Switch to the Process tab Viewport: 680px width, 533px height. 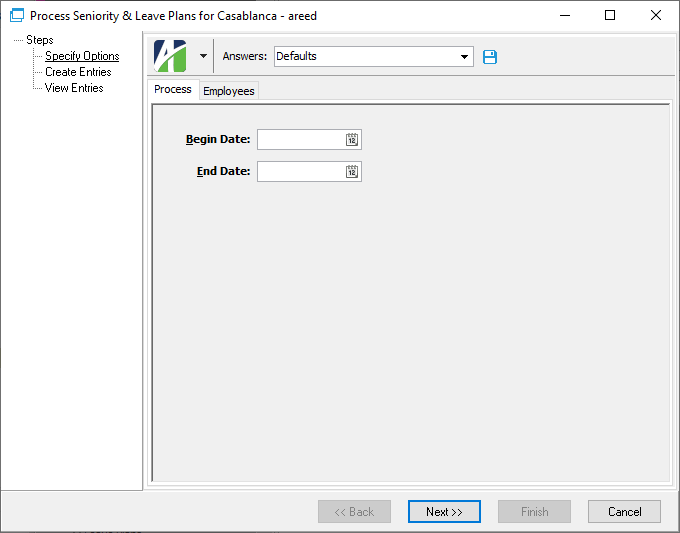173,90
